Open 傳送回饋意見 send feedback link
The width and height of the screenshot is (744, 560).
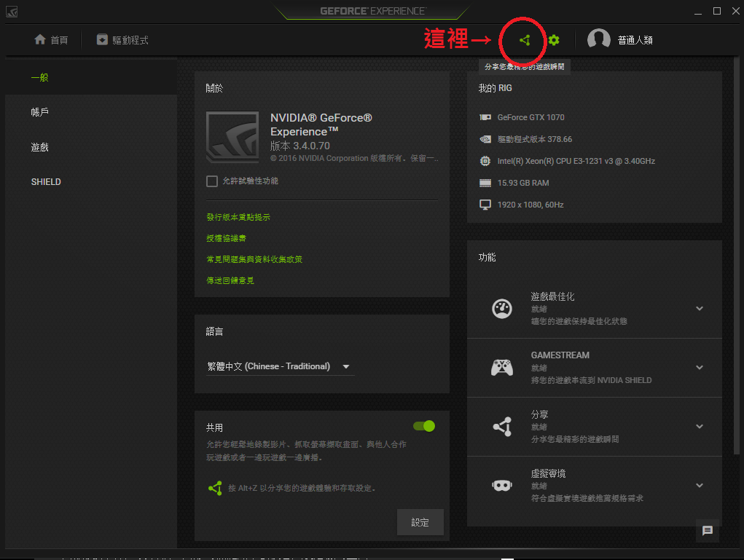click(230, 280)
